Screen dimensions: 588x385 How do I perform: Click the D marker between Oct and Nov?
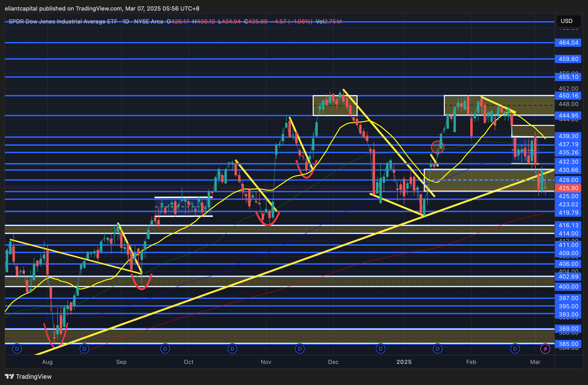[232, 349]
